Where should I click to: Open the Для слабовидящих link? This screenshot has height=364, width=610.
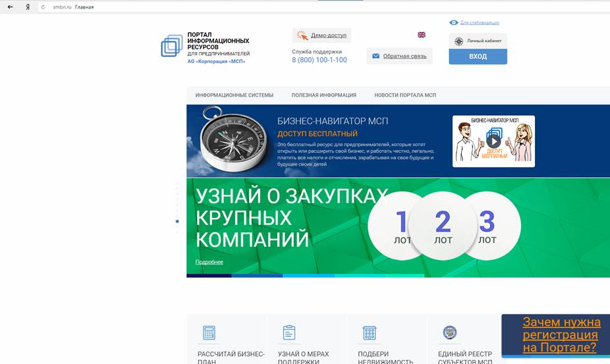(480, 22)
